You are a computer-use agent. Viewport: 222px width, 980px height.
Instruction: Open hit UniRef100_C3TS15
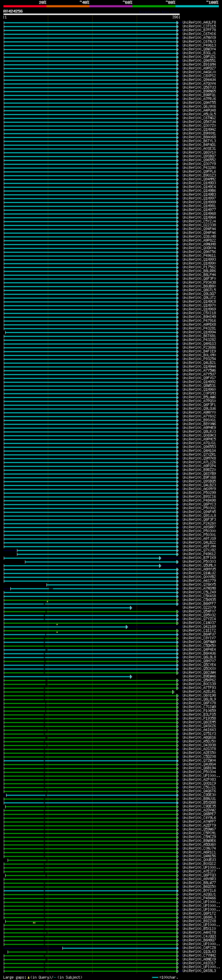[x=199, y=26]
